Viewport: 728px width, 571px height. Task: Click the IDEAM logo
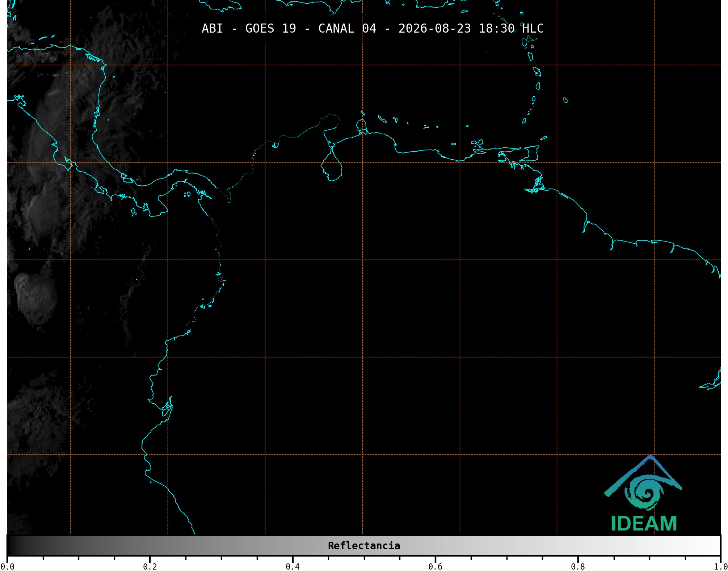(643, 493)
